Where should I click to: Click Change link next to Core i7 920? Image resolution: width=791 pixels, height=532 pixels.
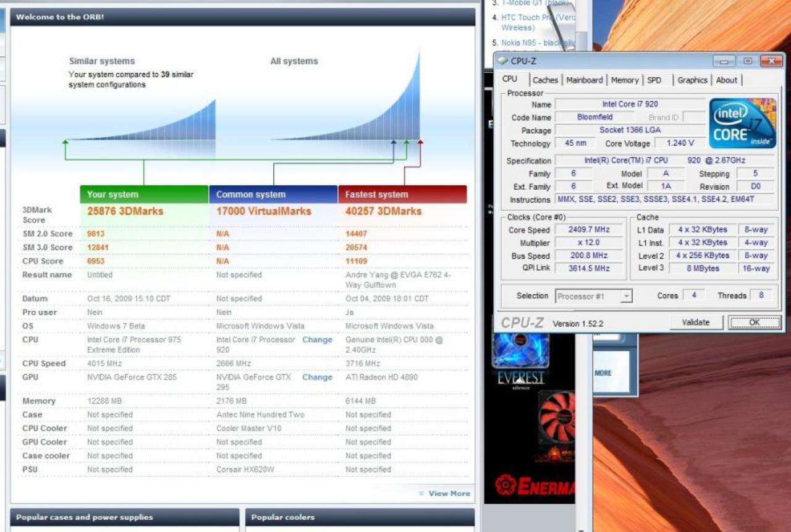point(317,340)
